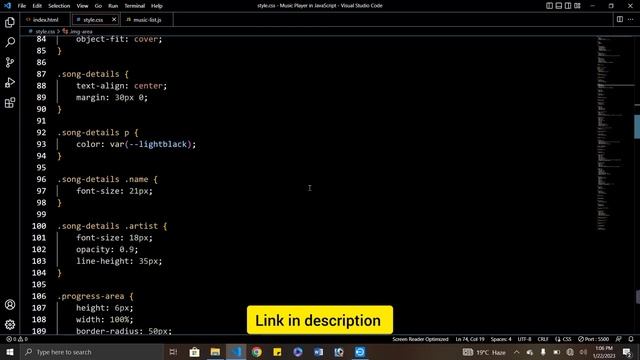Open Microsoft Store from the taskbar
The image size is (640, 360).
[195, 352]
